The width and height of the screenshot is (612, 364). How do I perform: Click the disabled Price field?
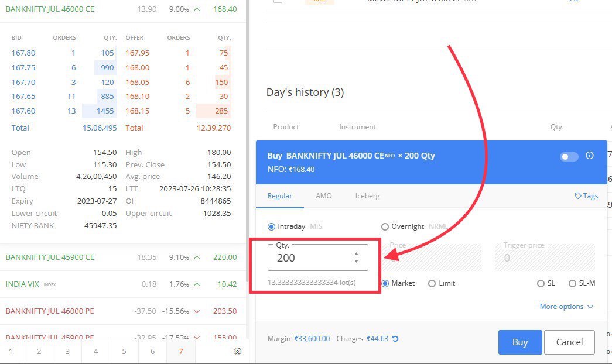(432, 257)
